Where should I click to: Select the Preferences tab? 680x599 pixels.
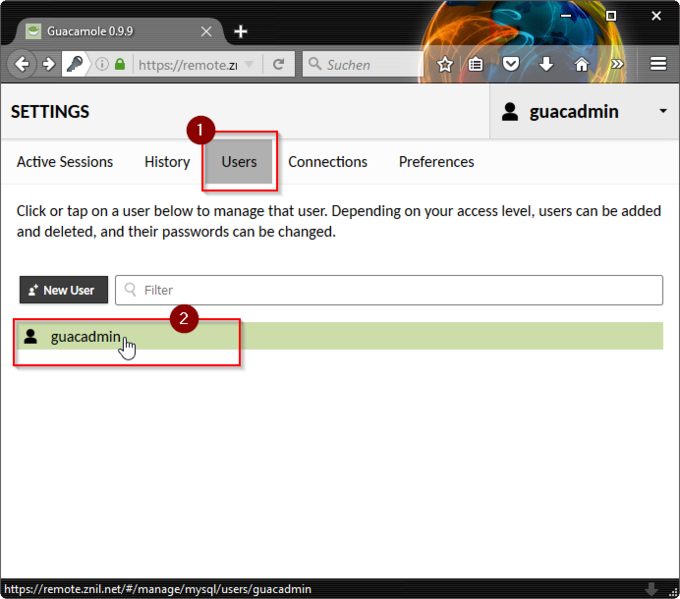(436, 161)
